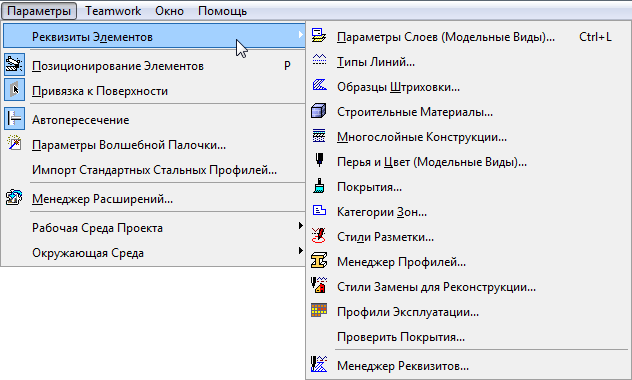Screen dimensions: 632x380
Task: Click the paintbrush surfaces icon
Action: pyautogui.click(x=319, y=185)
